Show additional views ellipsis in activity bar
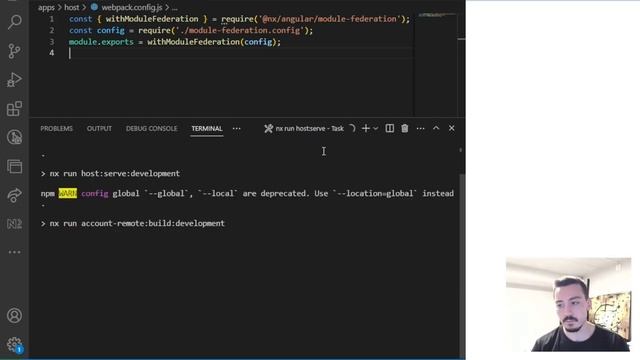 14,252
